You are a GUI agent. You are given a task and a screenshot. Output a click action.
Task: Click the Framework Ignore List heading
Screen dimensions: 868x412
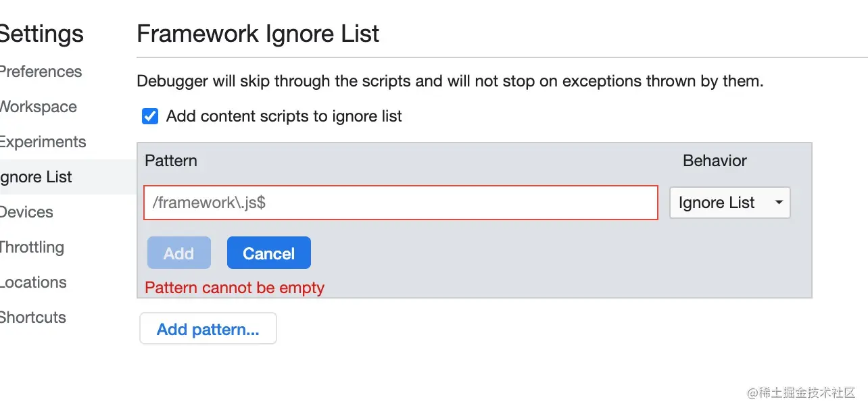(x=258, y=34)
